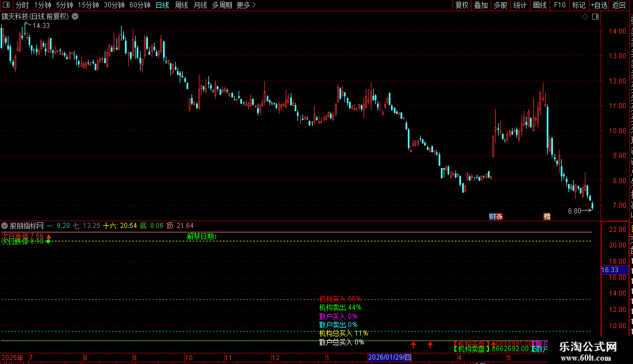Click the 【机构卖盘】 label
This screenshot has width=633, height=364.
472,349
